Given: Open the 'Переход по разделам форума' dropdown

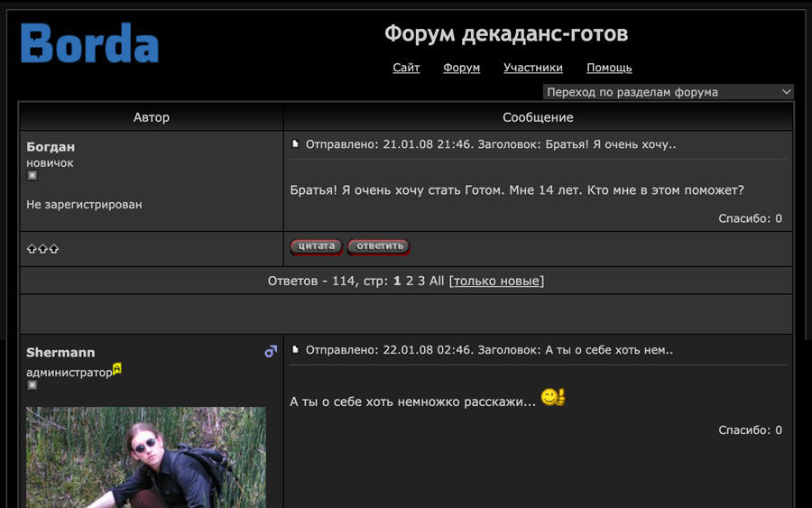Looking at the screenshot, I should tap(668, 92).
